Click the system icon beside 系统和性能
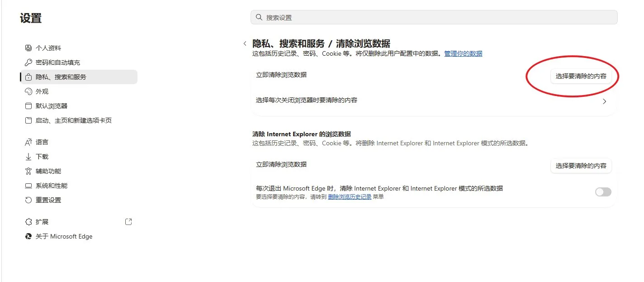The image size is (644, 282). pyautogui.click(x=28, y=186)
